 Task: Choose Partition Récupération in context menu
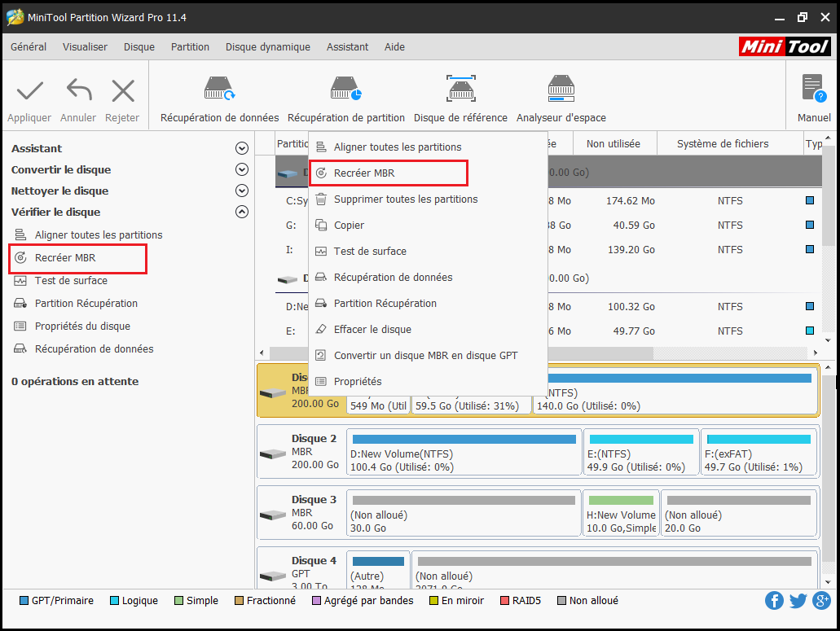coord(428,304)
